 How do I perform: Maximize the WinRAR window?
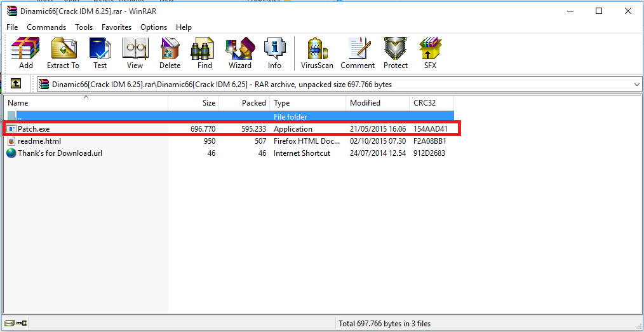tap(599, 11)
